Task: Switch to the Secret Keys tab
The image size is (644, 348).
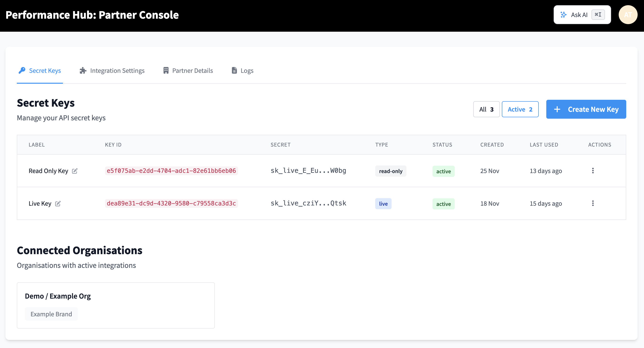Action: coord(40,71)
